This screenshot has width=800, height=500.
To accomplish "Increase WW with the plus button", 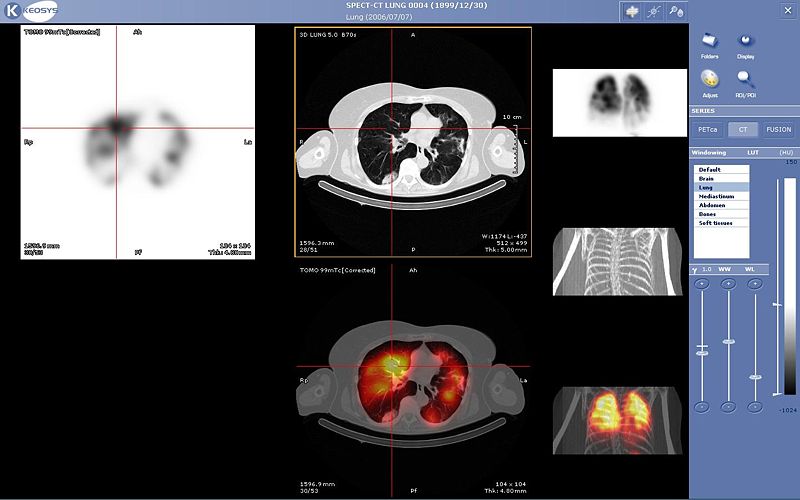I will (728, 284).
